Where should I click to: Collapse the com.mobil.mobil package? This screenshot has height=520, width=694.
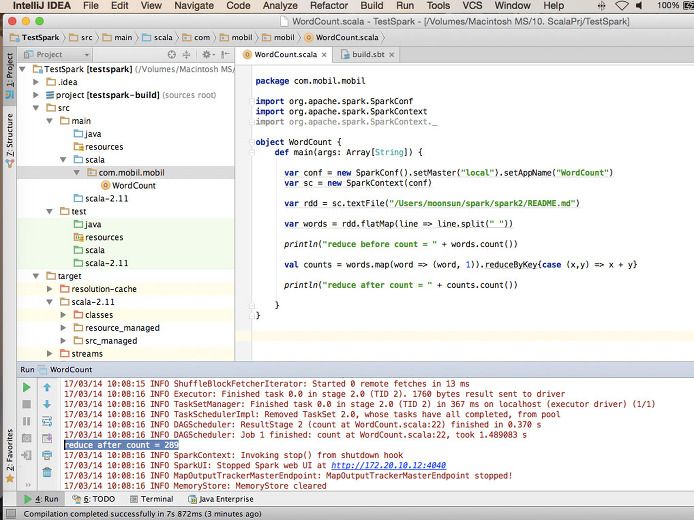(77, 173)
